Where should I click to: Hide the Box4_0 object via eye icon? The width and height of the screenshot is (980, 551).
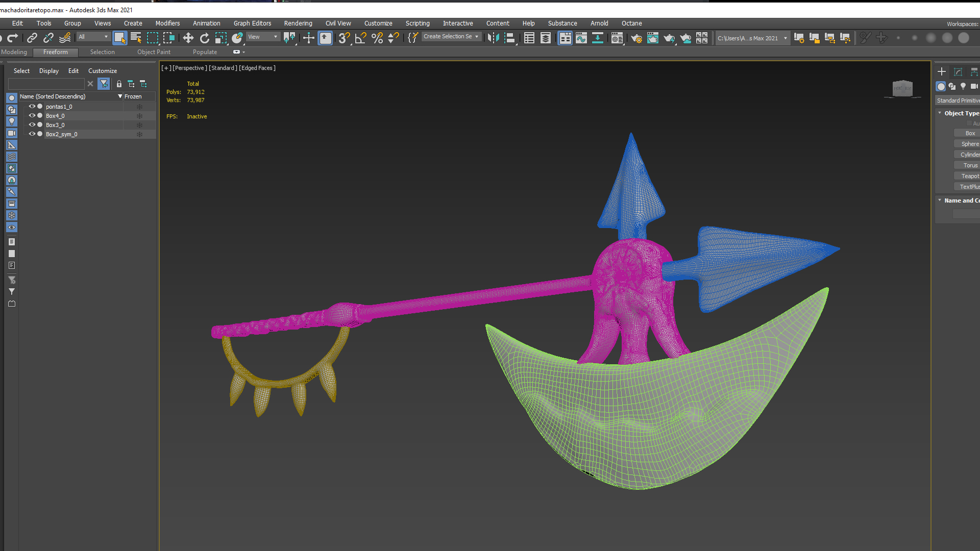pos(32,116)
